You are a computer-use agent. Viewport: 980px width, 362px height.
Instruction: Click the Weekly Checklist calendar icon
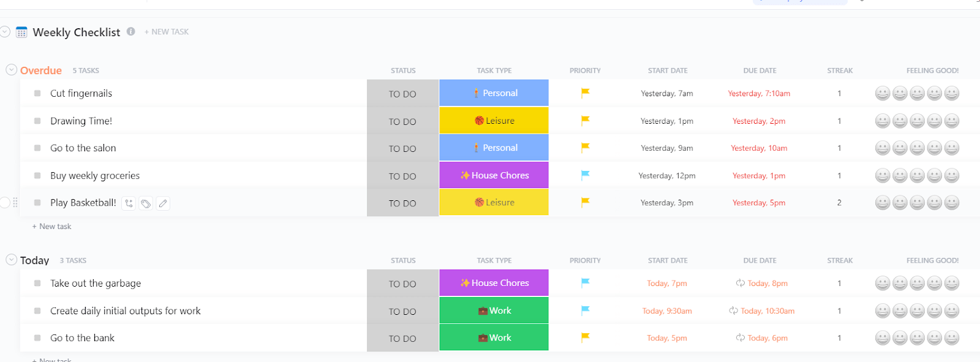tap(21, 32)
